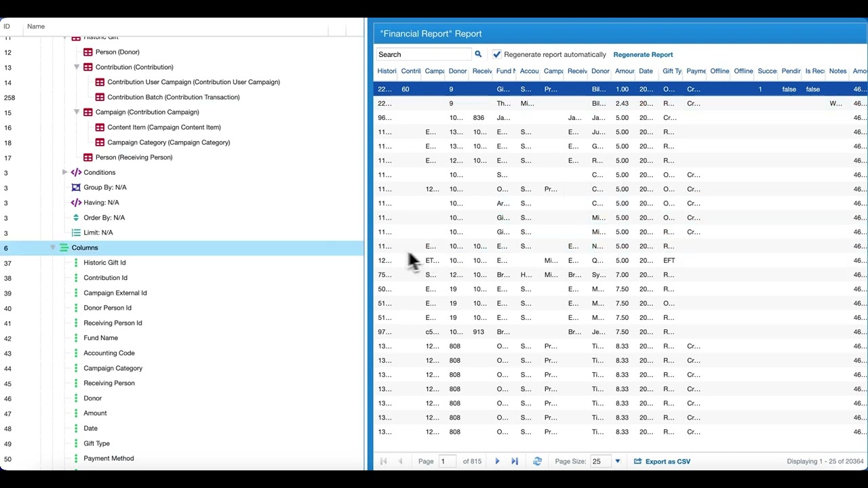Click the Order By sort icon
The height and width of the screenshot is (488, 868).
pyautogui.click(x=76, y=218)
